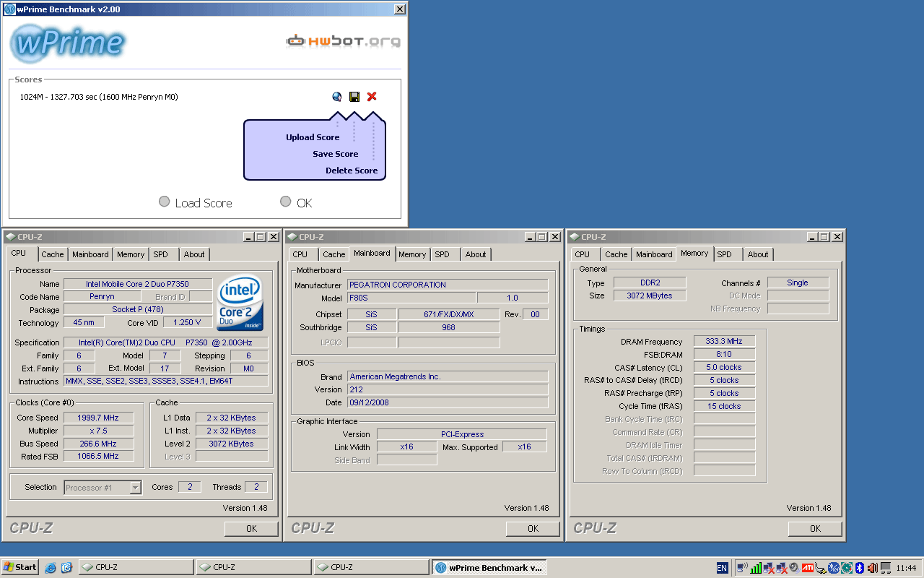The width and height of the screenshot is (924, 578).
Task: Click the Intel Core 2 Duo logo
Action: 240,303
